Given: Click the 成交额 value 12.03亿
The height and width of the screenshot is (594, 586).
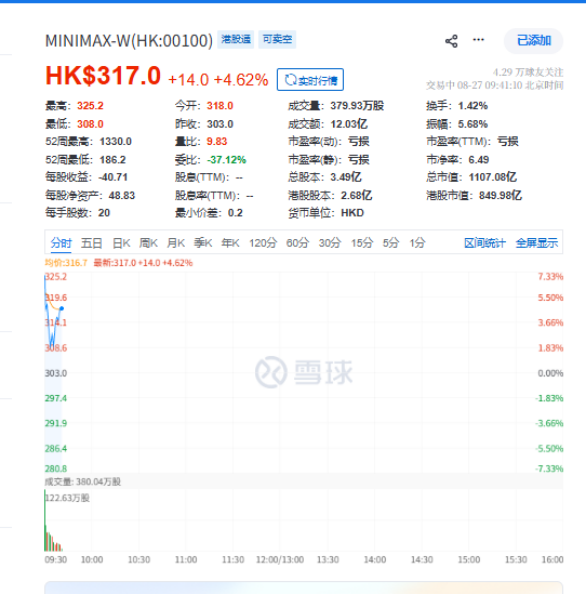Looking at the screenshot, I should point(349,124).
